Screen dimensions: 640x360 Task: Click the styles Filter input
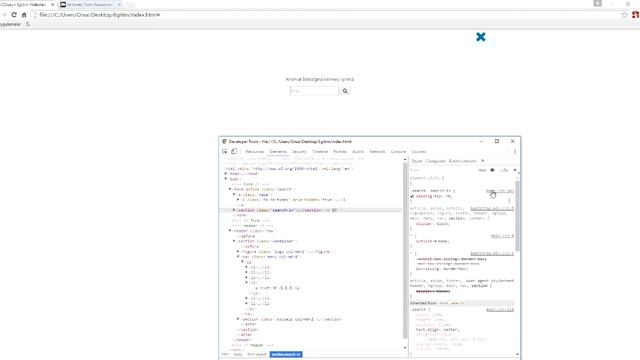pyautogui.click(x=441, y=170)
